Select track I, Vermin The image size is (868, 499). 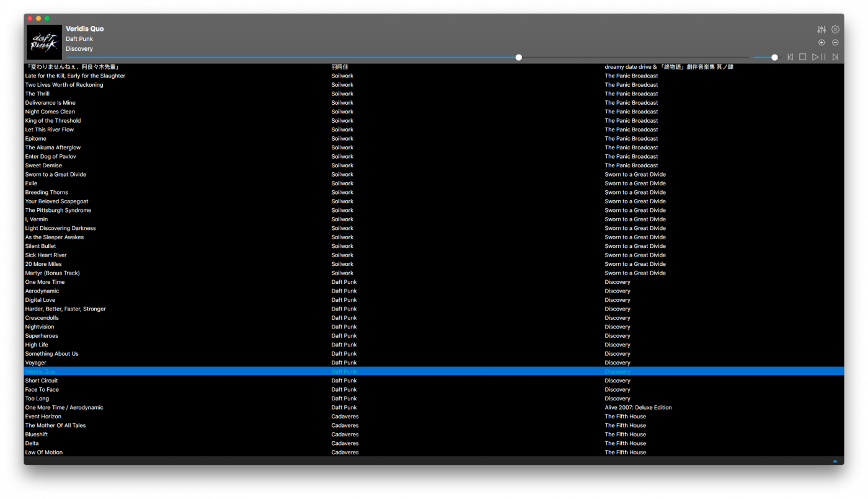coord(37,219)
